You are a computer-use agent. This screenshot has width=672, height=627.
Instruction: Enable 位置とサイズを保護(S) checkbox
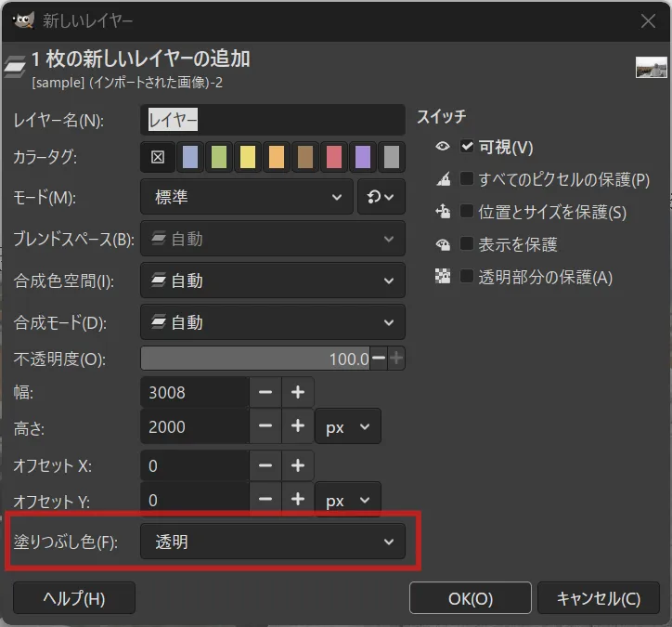[467, 211]
